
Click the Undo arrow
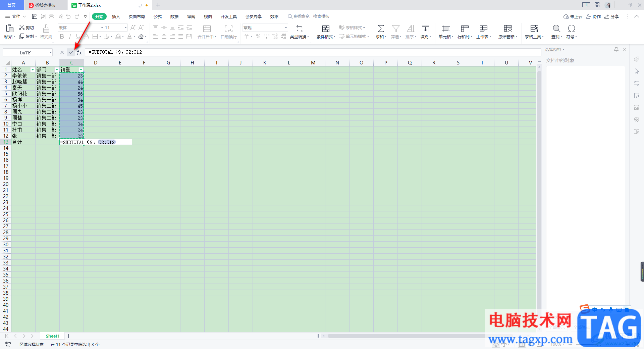(x=68, y=16)
